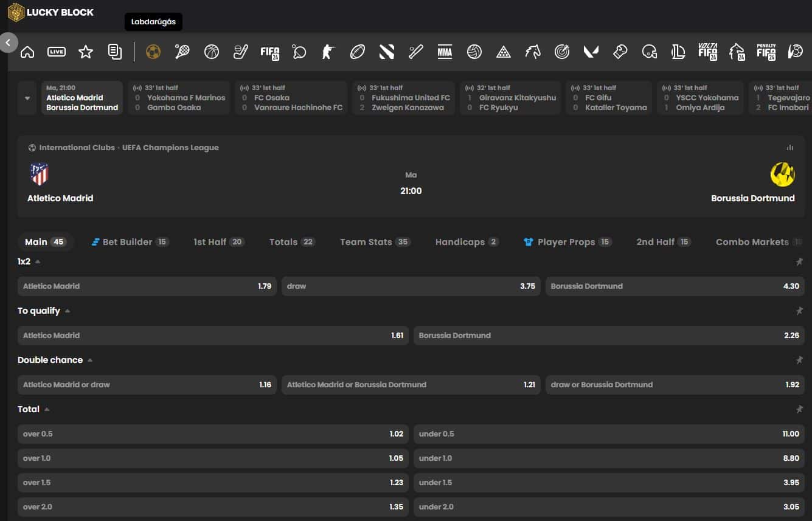Select over 0.5 at 1.02
Image resolution: width=812 pixels, height=521 pixels.
213,433
